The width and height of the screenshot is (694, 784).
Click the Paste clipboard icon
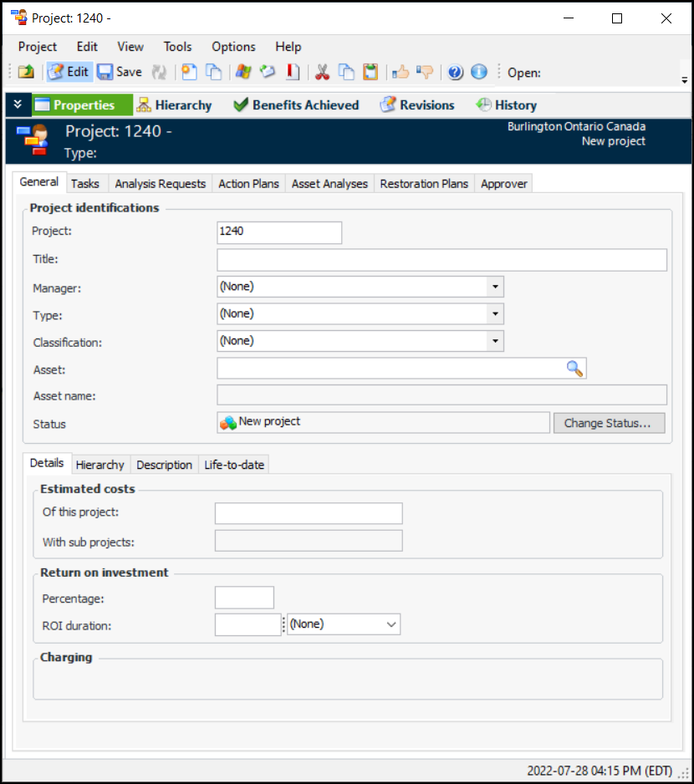370,72
